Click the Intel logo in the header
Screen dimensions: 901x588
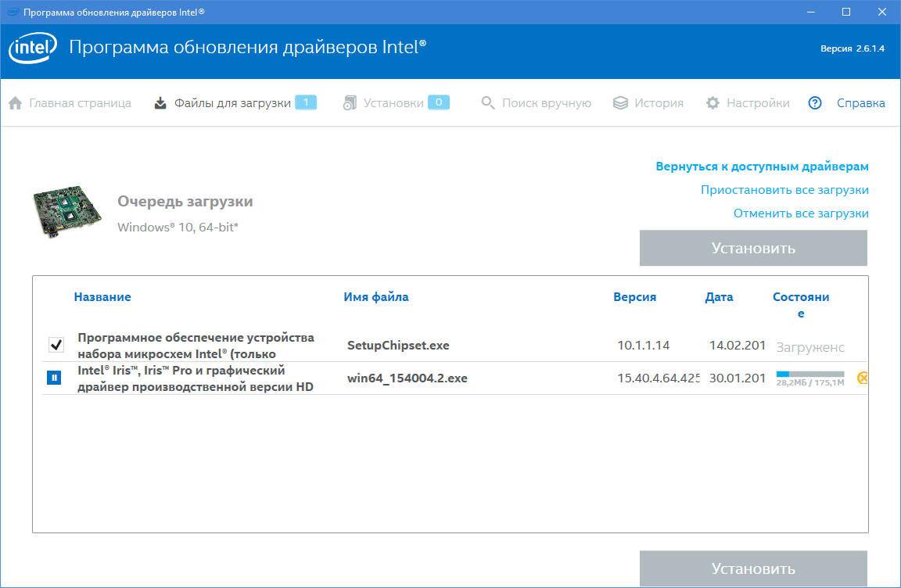[33, 48]
